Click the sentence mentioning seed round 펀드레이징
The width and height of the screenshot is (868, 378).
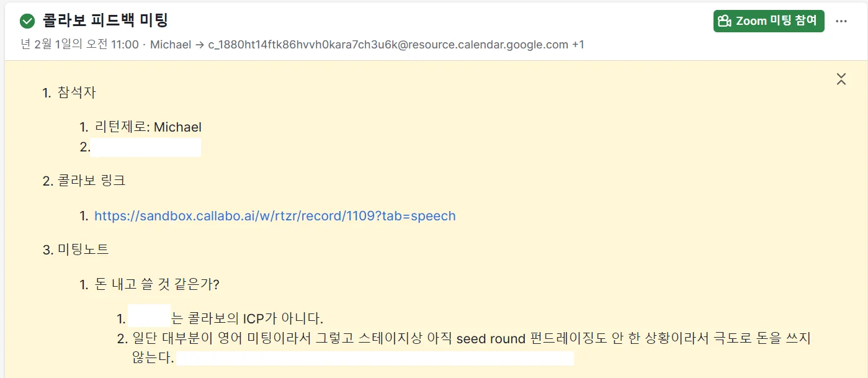point(472,339)
